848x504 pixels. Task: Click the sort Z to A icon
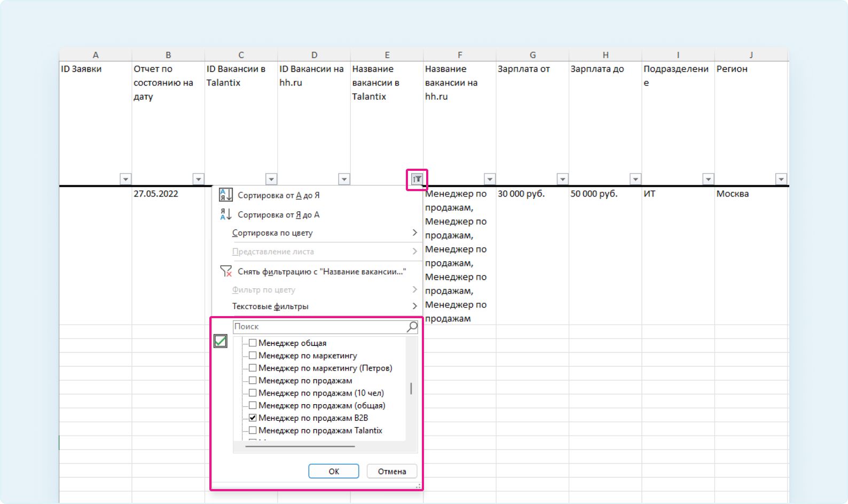tap(226, 215)
